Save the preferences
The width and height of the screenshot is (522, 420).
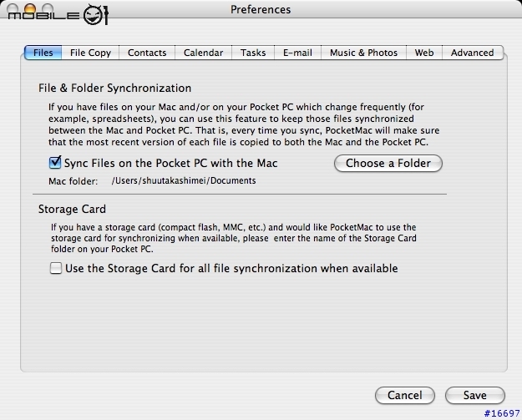coord(475,395)
